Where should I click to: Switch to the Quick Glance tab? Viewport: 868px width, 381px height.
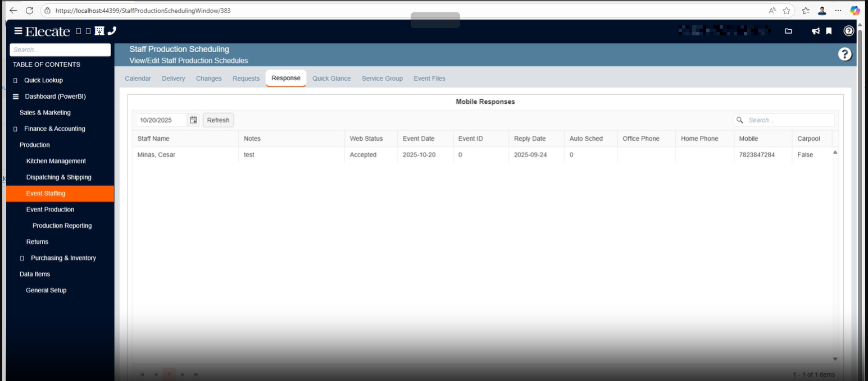click(x=331, y=79)
